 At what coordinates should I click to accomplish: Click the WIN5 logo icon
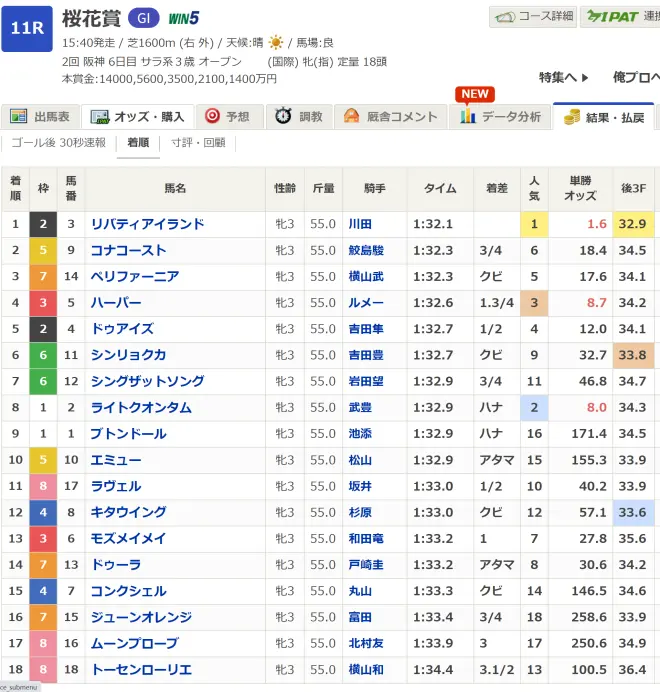tap(183, 18)
